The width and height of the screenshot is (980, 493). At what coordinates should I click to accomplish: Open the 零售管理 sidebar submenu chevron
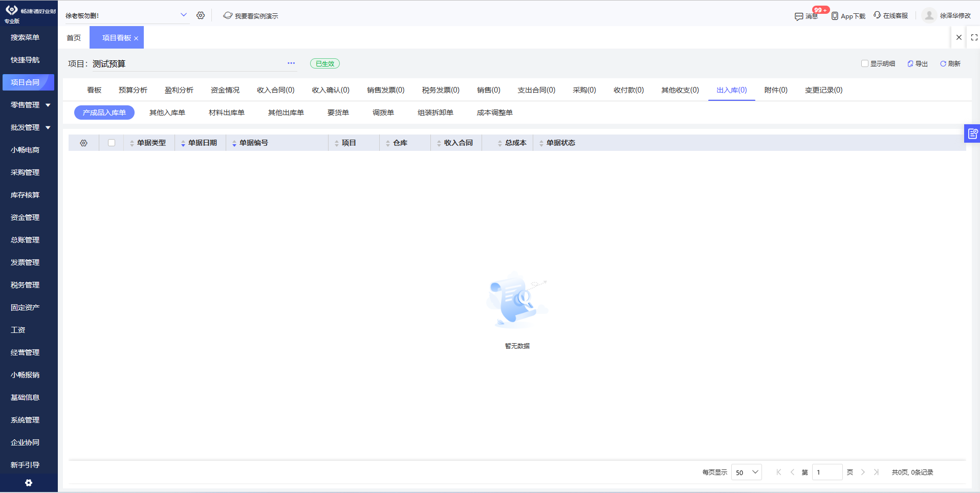pyautogui.click(x=48, y=105)
